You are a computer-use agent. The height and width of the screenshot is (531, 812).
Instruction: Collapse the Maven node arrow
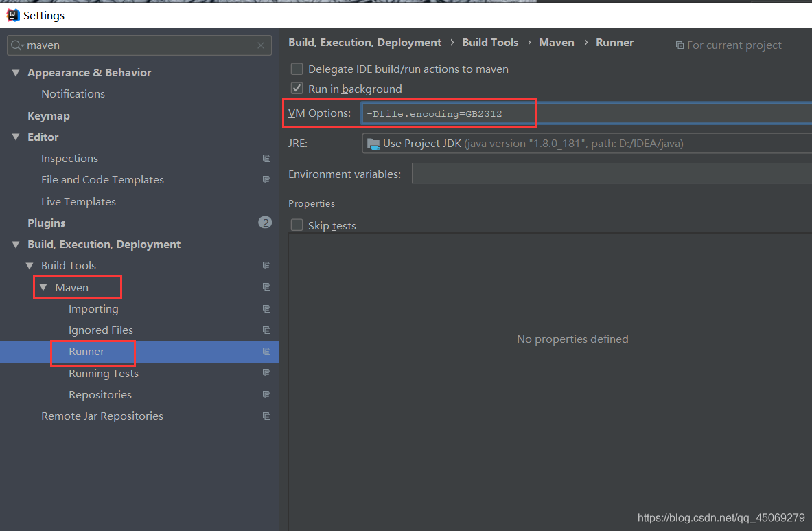43,287
